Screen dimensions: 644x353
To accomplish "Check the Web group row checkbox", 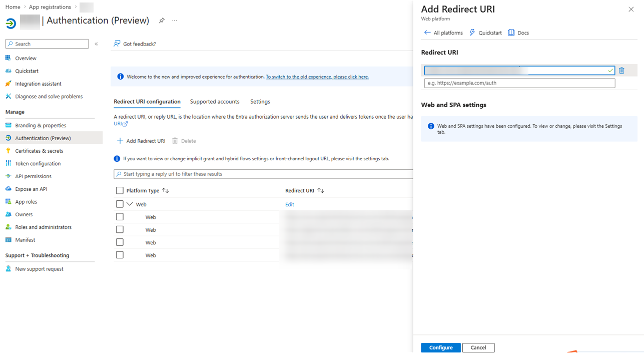I will point(120,204).
